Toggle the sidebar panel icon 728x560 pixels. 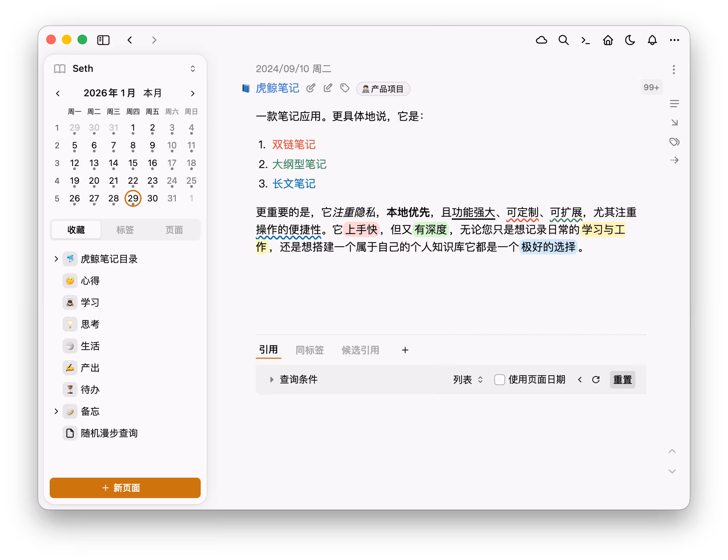[103, 40]
